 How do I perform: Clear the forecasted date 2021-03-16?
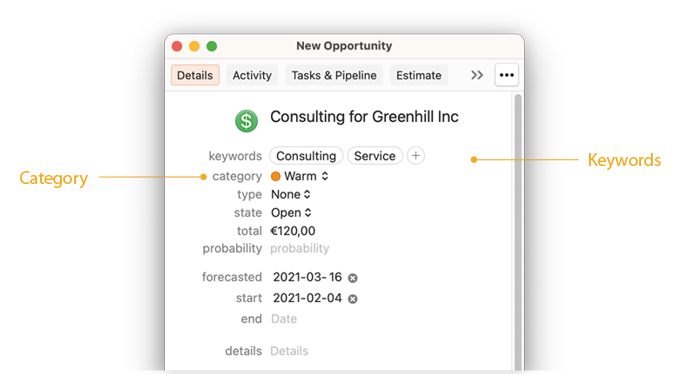pos(353,278)
